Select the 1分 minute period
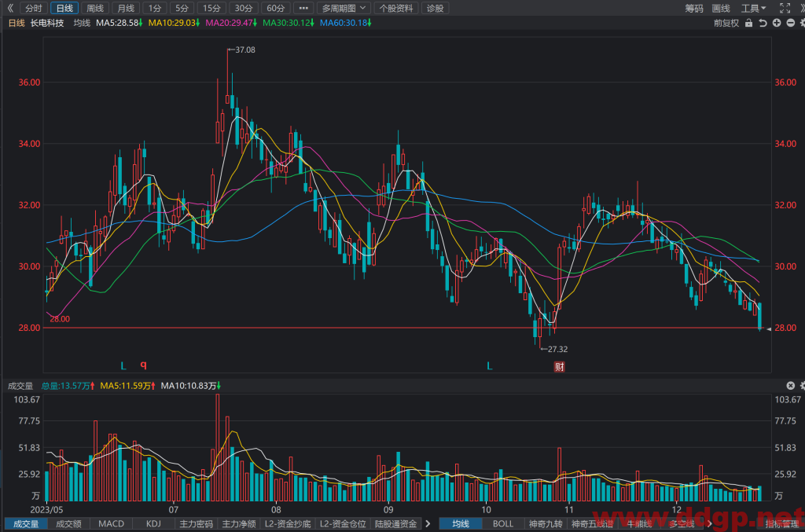The width and height of the screenshot is (805, 532). tap(155, 8)
